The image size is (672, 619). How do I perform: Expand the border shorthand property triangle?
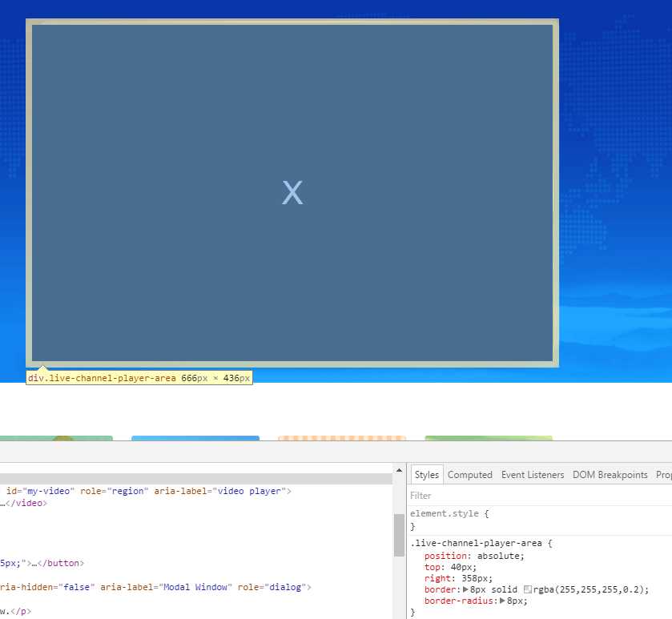(x=465, y=589)
